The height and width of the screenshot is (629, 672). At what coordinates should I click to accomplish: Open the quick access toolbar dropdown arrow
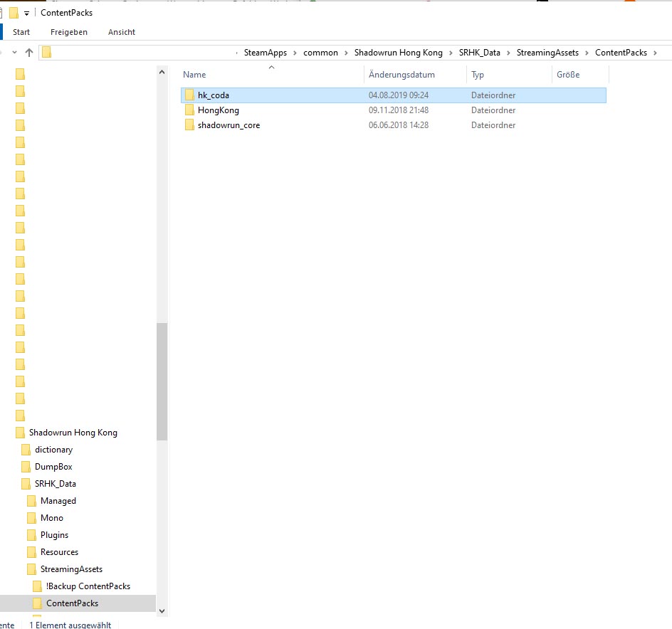coord(26,14)
